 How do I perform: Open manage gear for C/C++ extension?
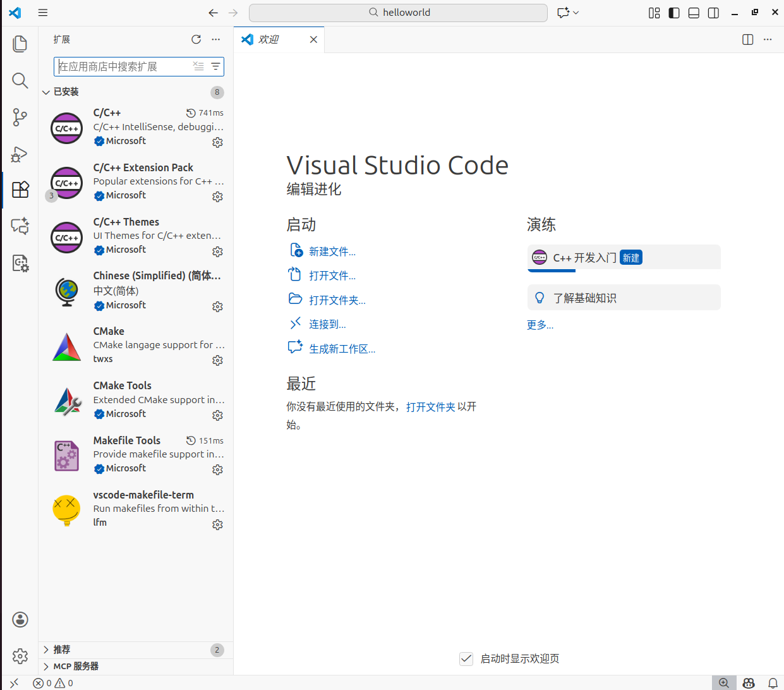[x=217, y=142]
